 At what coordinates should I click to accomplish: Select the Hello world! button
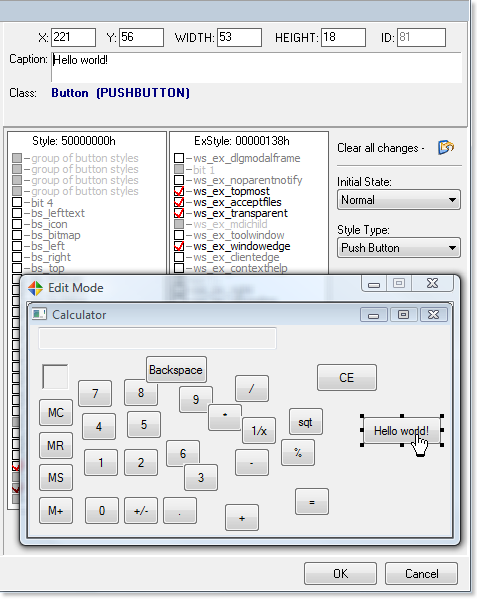click(402, 431)
